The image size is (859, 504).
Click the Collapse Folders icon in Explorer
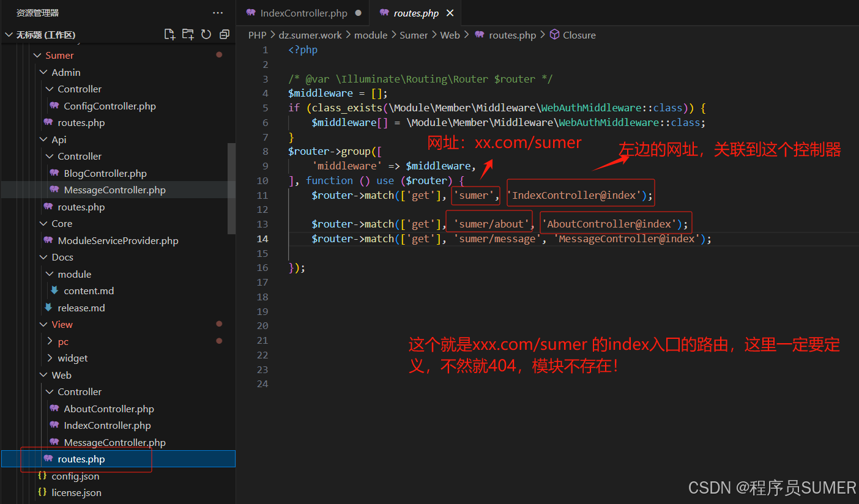[x=224, y=35]
